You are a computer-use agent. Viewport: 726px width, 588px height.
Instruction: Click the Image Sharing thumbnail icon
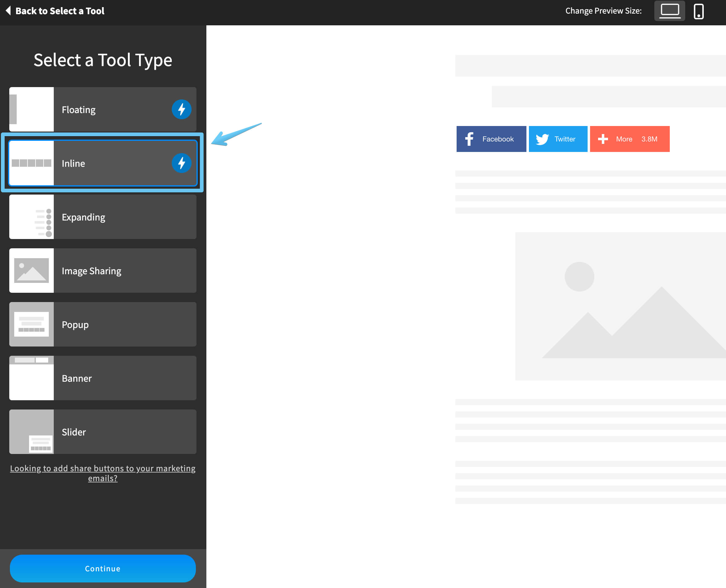click(32, 271)
